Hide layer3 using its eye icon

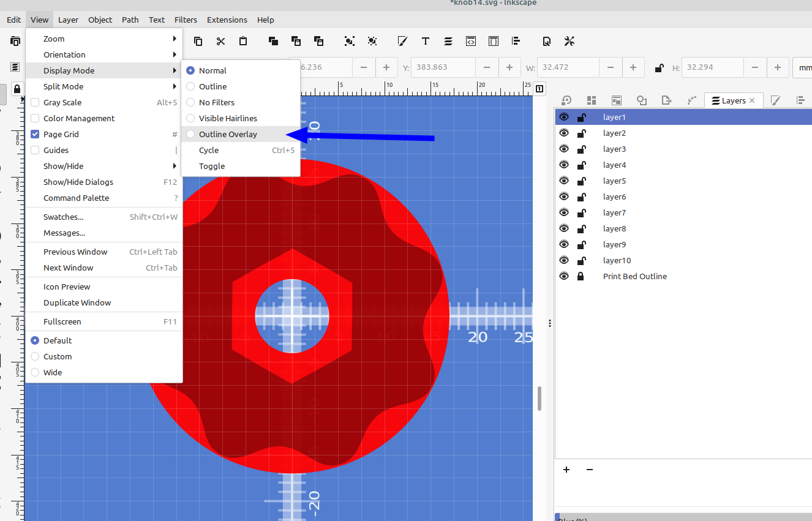click(564, 149)
